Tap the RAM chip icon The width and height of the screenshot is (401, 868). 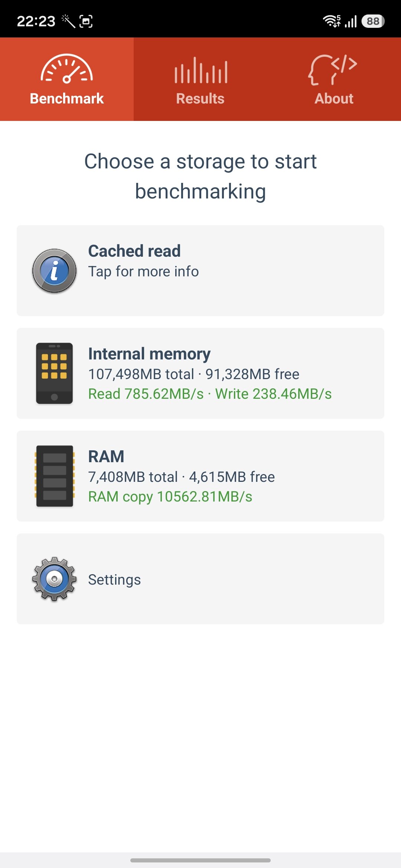tap(55, 476)
